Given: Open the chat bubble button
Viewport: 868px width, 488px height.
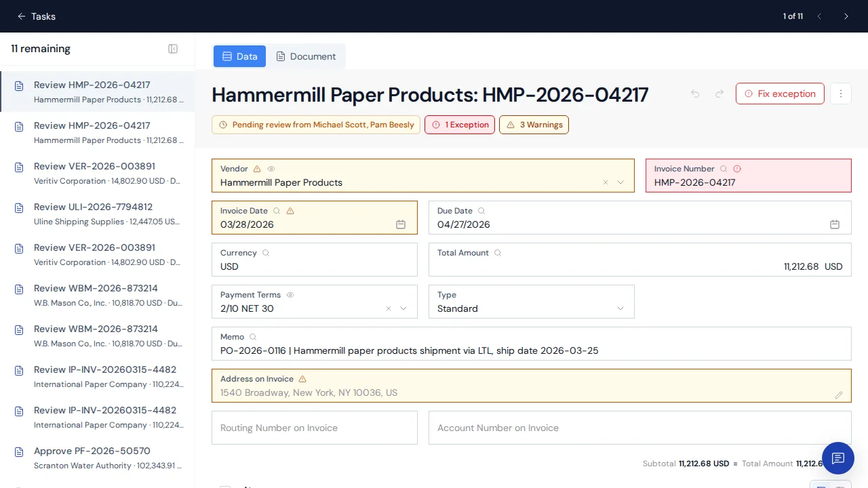Looking at the screenshot, I should pos(838,458).
